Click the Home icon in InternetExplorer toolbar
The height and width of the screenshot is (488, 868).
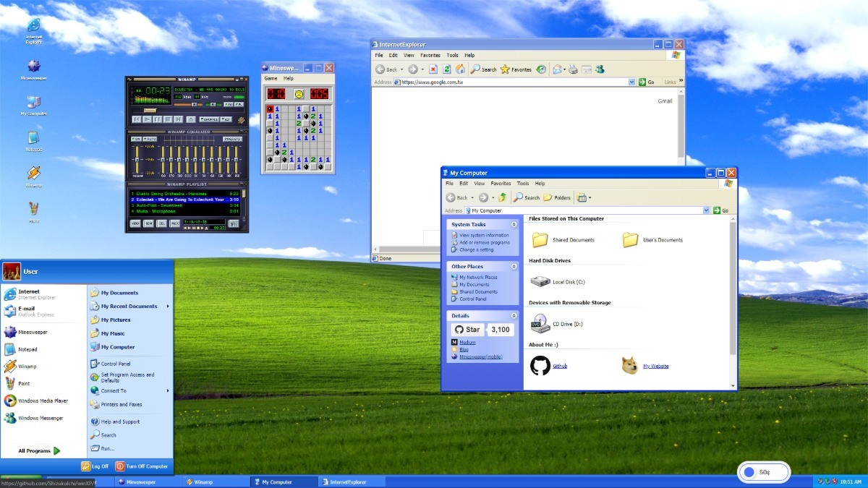click(459, 69)
